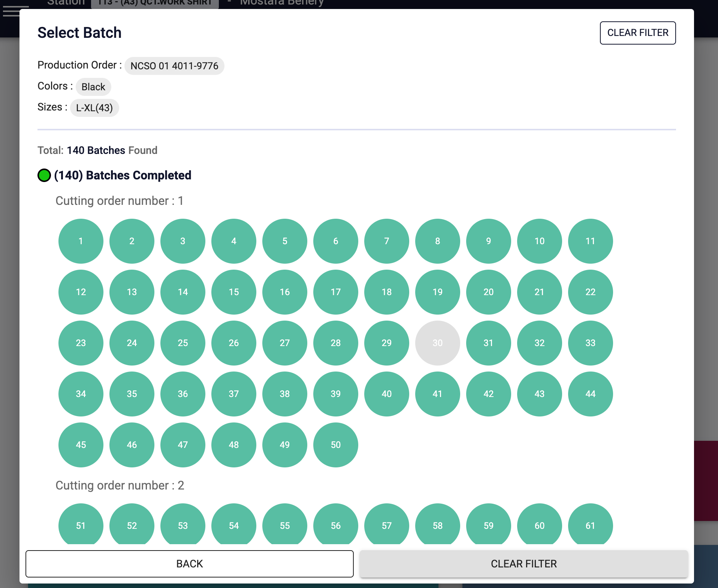Select batch 22
This screenshot has height=588, width=718.
[591, 292]
